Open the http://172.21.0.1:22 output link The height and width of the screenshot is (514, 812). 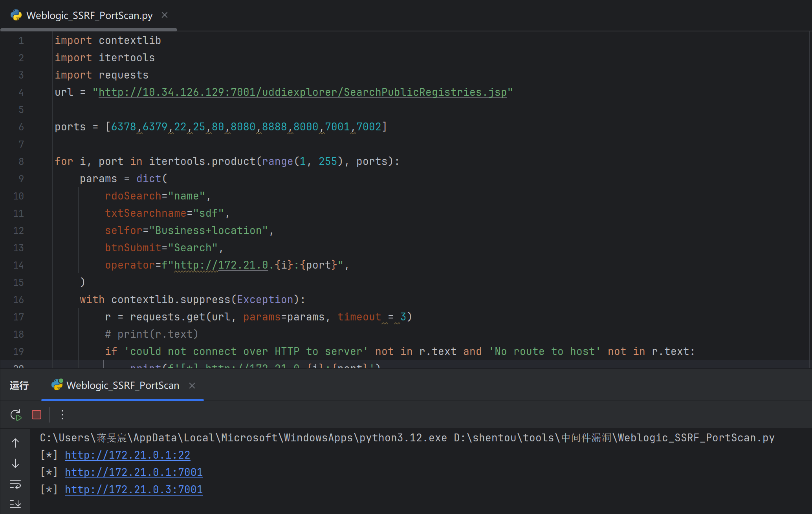click(127, 455)
